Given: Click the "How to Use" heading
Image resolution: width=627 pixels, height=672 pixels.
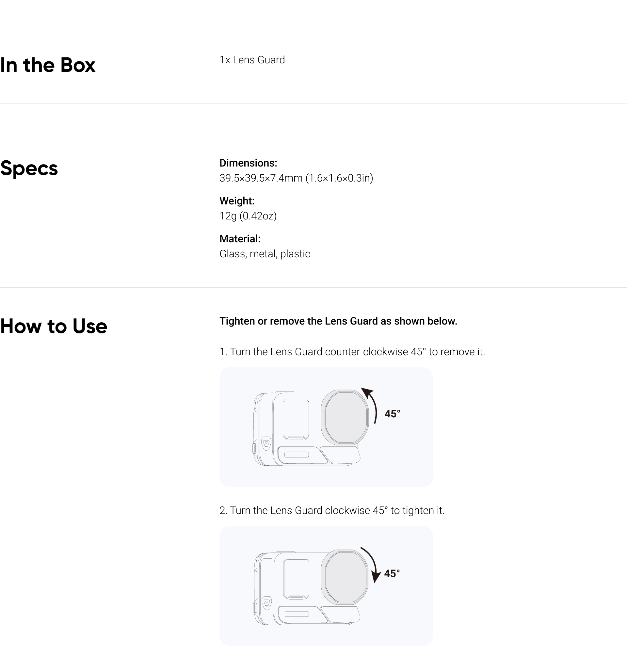Looking at the screenshot, I should (x=54, y=326).
